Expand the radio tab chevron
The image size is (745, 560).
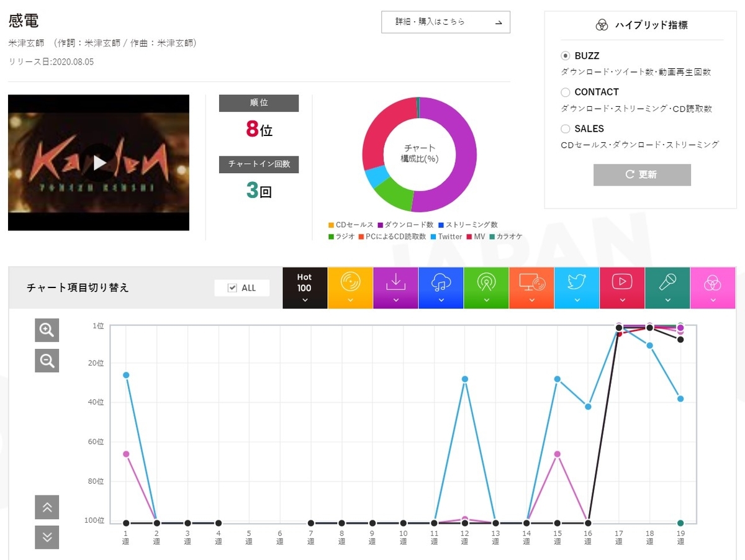[486, 300]
